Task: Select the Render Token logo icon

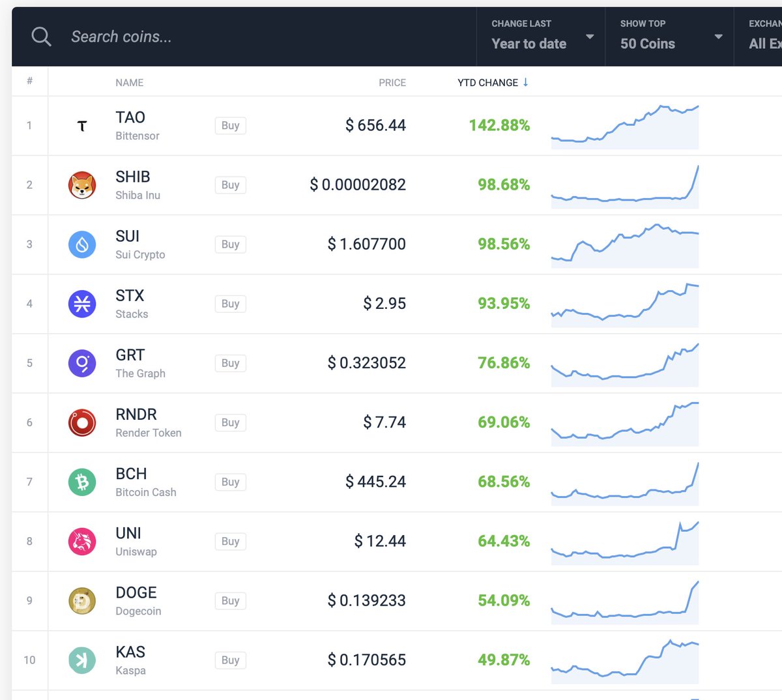Action: click(x=81, y=422)
